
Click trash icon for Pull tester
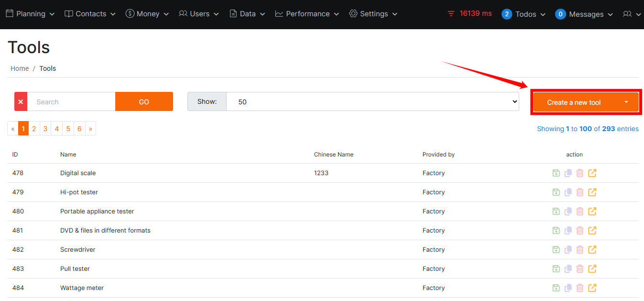580,269
